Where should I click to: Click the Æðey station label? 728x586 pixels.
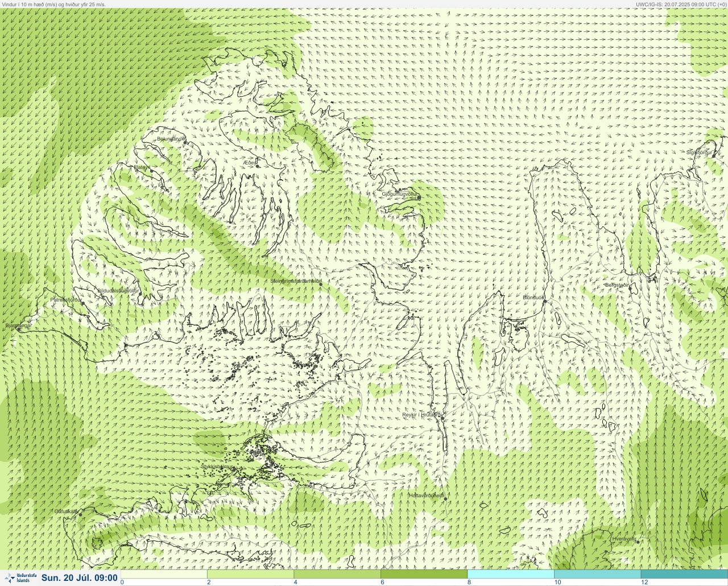click(x=250, y=163)
